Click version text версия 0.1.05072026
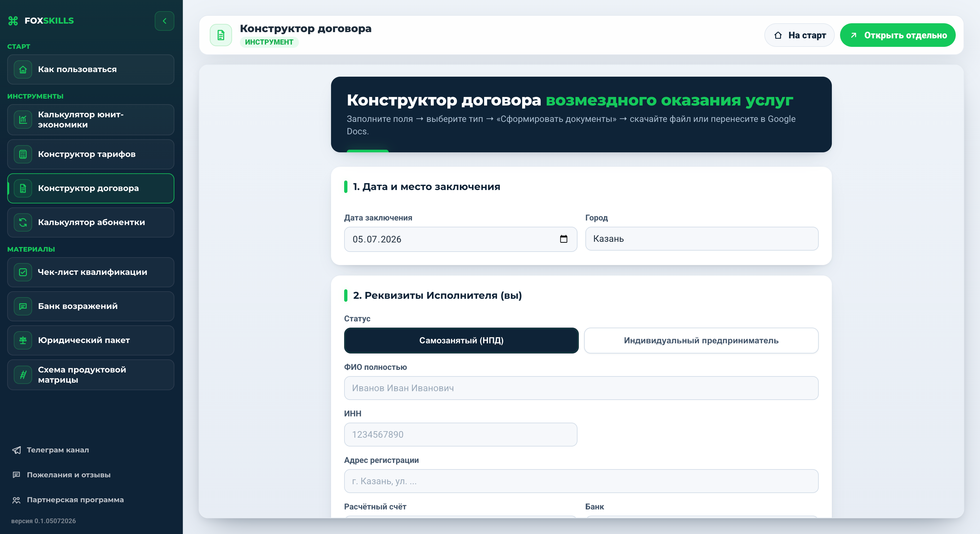 point(43,521)
